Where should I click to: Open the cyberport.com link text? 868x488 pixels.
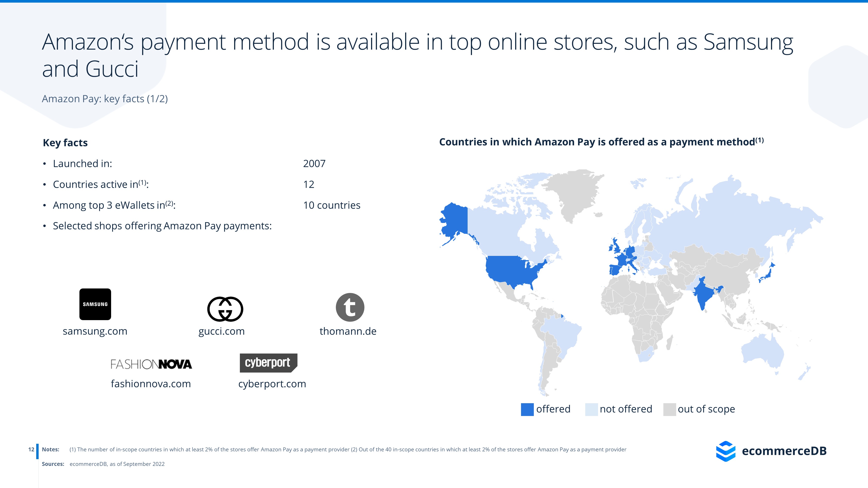coord(272,384)
